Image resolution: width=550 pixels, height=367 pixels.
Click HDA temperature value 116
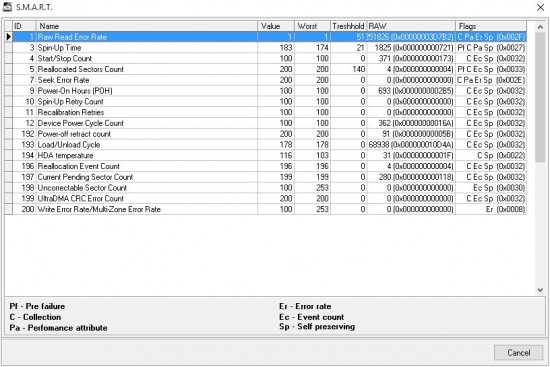click(286, 155)
